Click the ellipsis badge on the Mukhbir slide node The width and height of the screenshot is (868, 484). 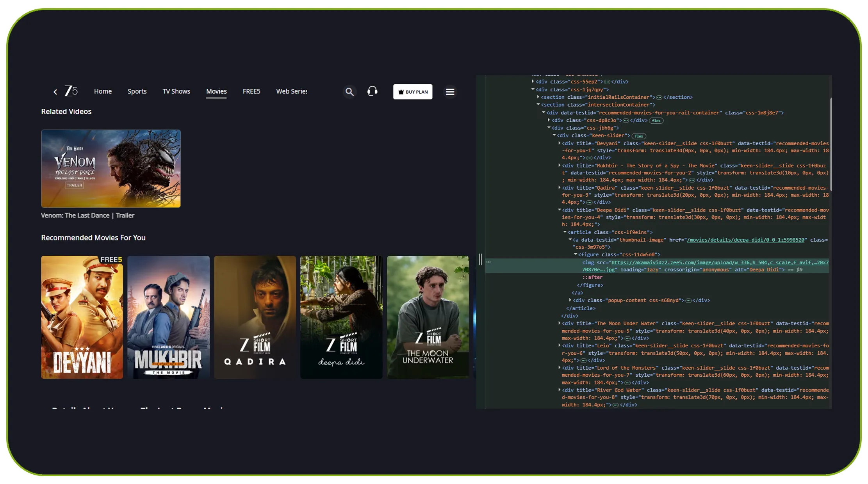(692, 180)
